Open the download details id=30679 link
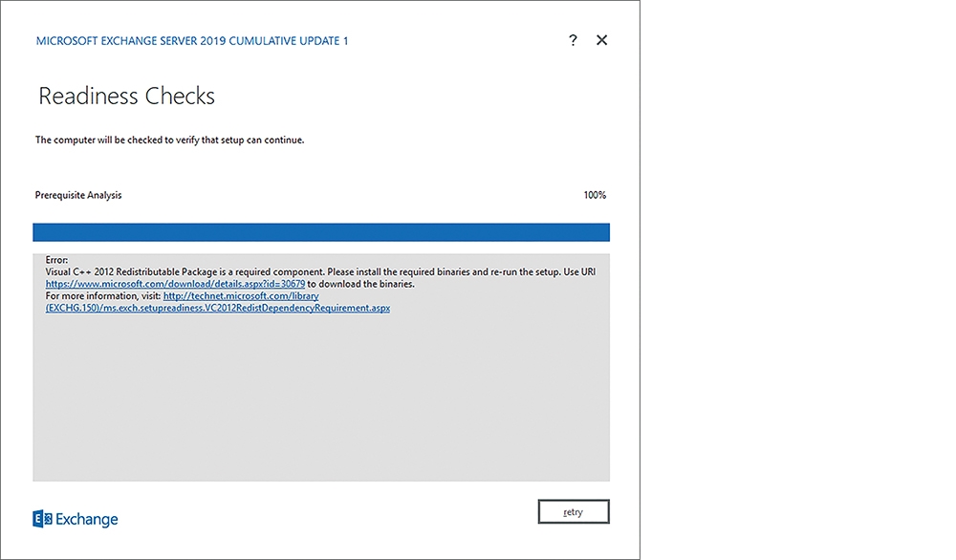This screenshot has height=560, width=956. (x=175, y=284)
